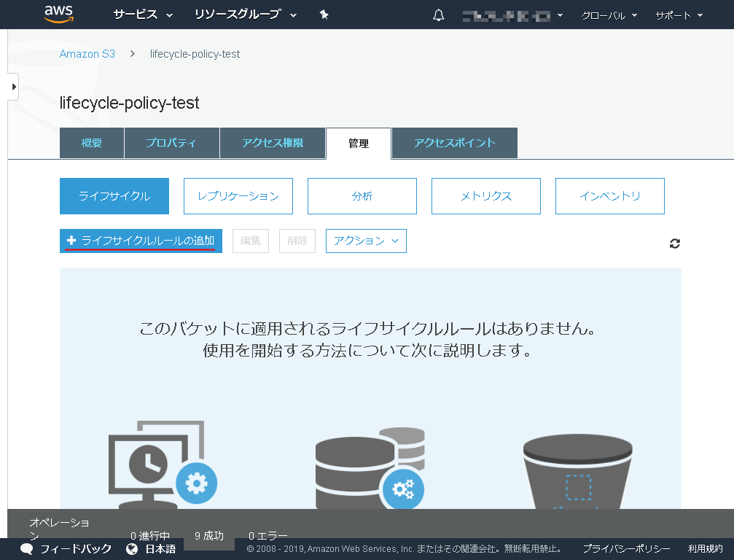
Task: Click the pin shortcut icon in navbar
Action: coord(324,15)
